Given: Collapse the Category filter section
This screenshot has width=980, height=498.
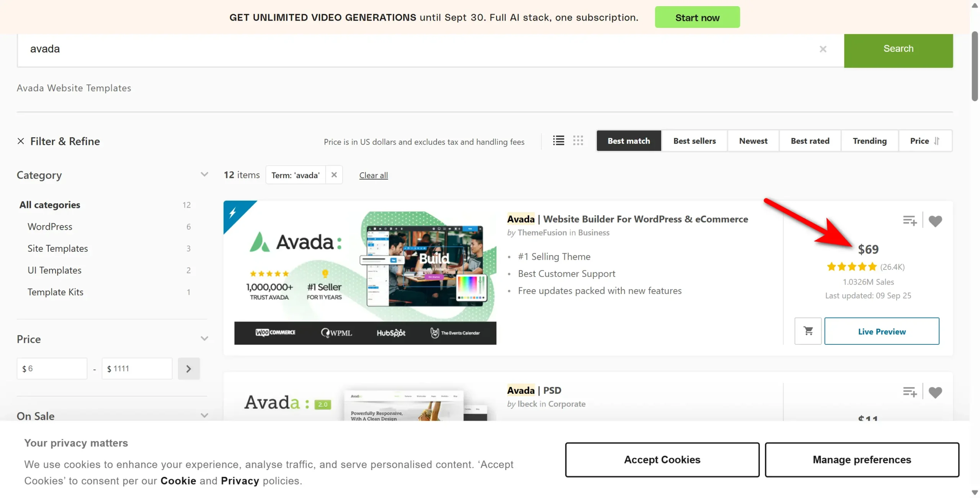Looking at the screenshot, I should coord(204,175).
